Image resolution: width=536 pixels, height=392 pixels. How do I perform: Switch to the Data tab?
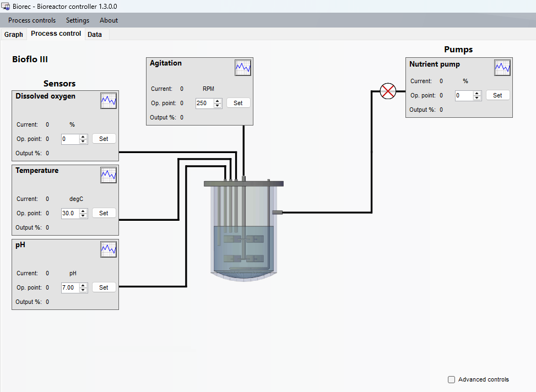(x=95, y=35)
